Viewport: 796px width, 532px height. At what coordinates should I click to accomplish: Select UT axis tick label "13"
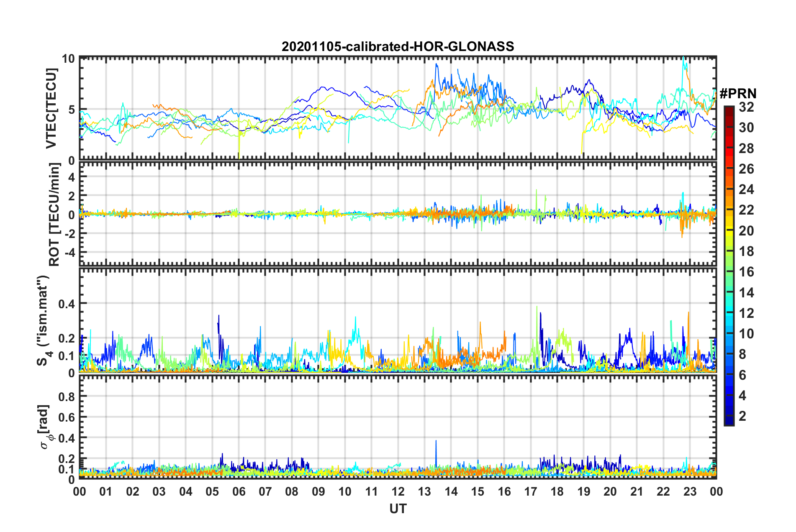(x=424, y=491)
